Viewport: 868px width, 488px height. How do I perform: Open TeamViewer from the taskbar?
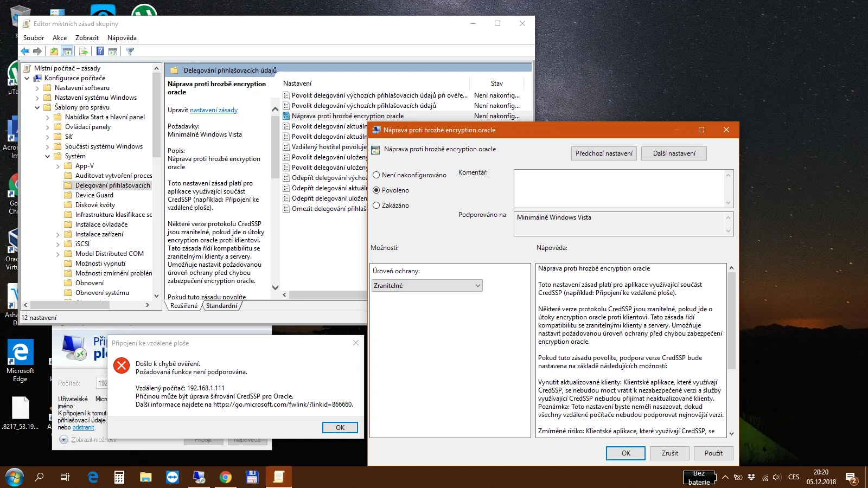coord(173,477)
